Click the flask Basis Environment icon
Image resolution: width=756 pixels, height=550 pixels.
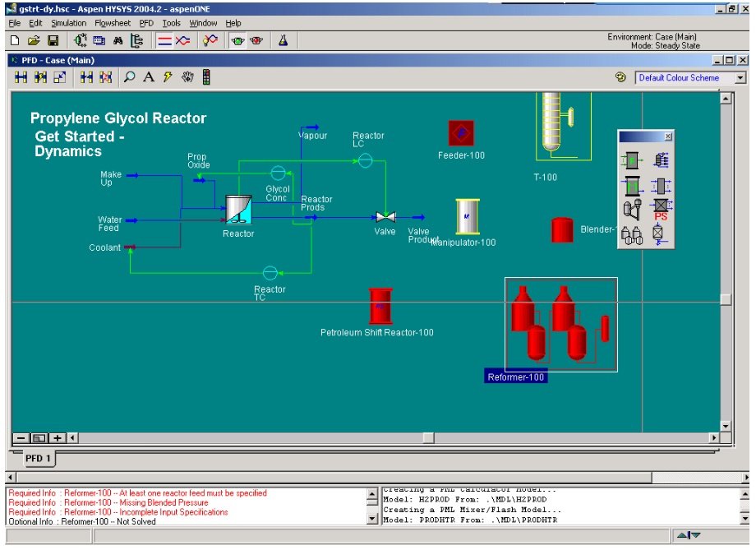point(283,40)
